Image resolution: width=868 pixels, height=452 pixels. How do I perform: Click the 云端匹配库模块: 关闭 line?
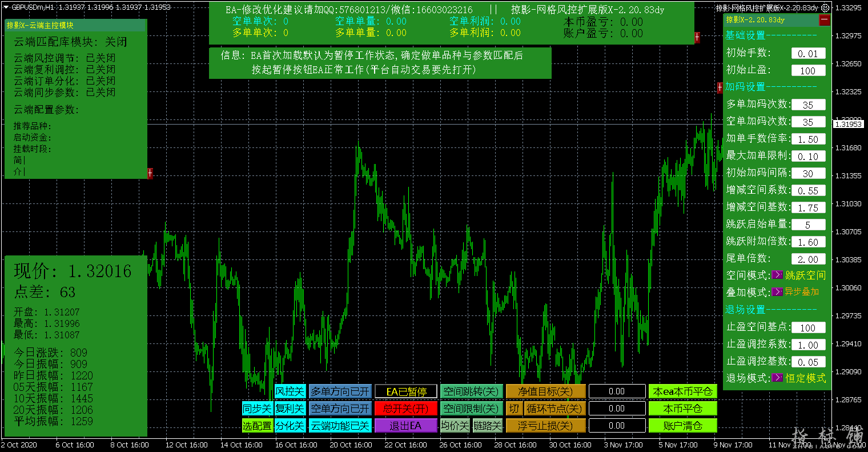click(x=71, y=42)
